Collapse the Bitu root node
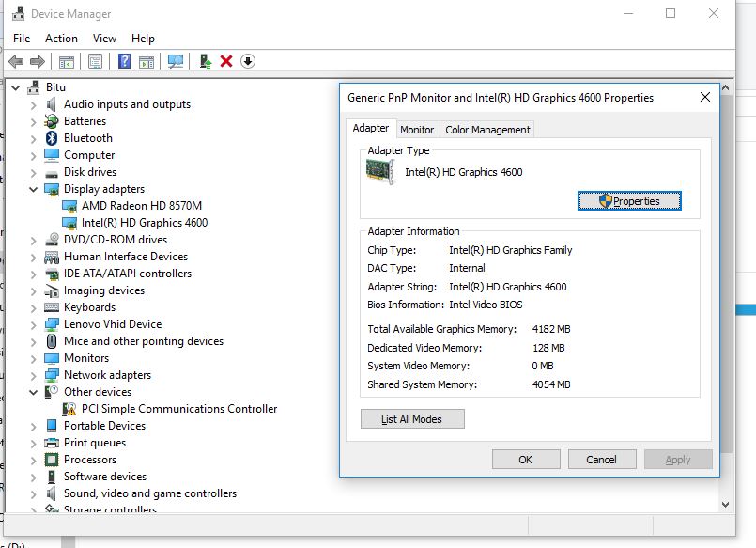The image size is (756, 548). pyautogui.click(x=16, y=87)
